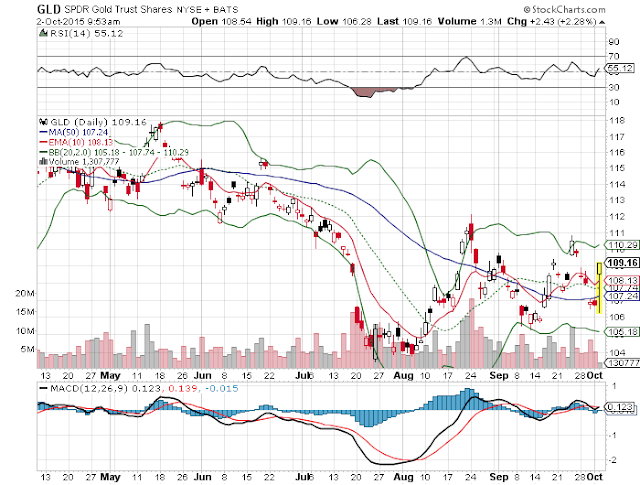Click the High 109.16 value in header

pyautogui.click(x=284, y=21)
